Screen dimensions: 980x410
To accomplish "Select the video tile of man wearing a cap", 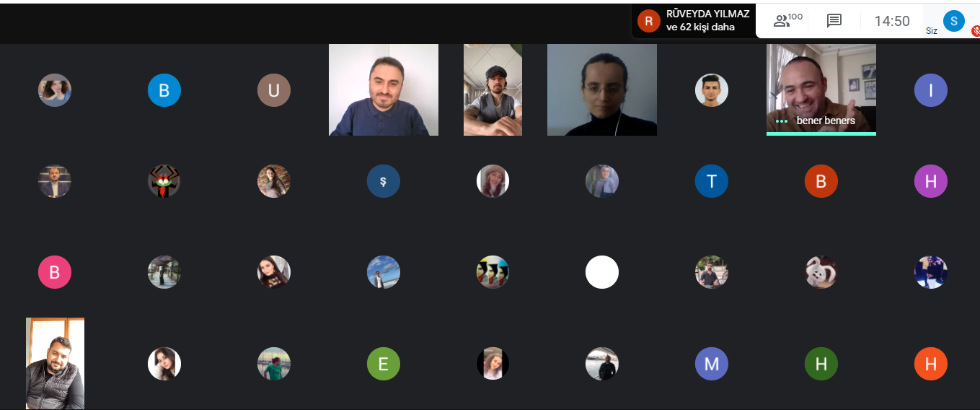I will pyautogui.click(x=493, y=90).
